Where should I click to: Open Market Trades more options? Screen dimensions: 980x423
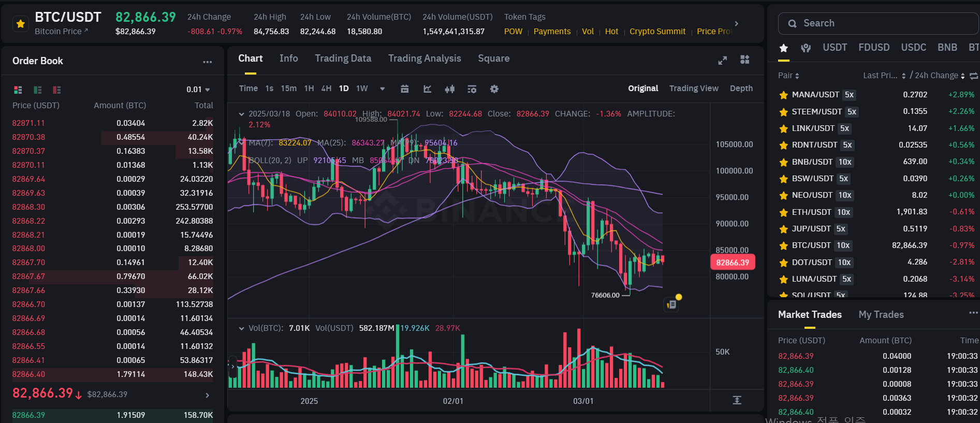[x=973, y=313]
